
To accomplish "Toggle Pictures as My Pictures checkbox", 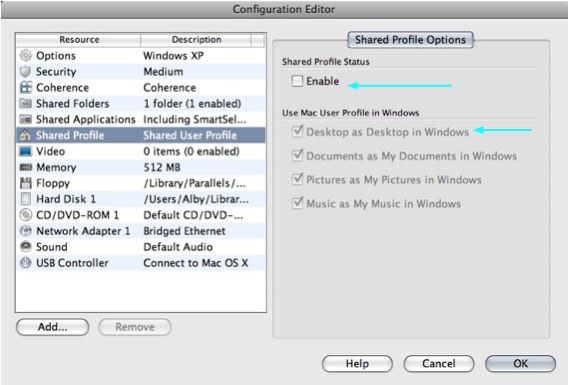I will click(x=297, y=179).
